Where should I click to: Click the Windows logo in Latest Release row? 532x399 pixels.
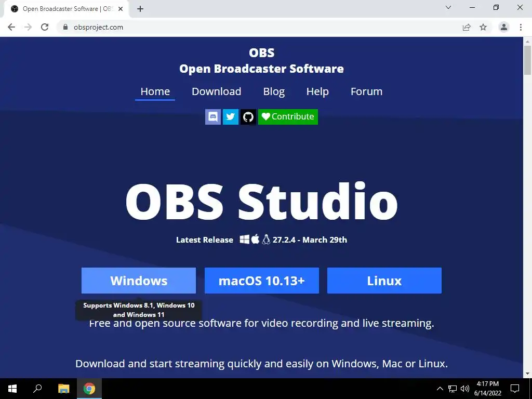coord(244,239)
